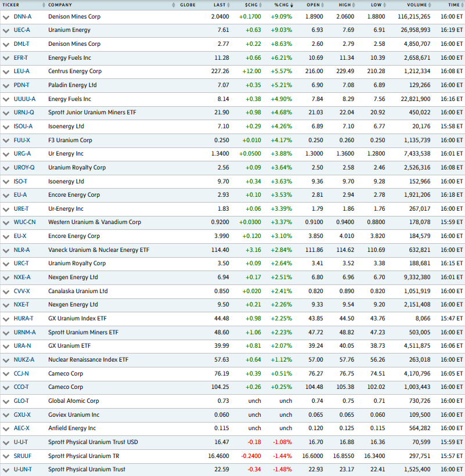
Task: Expand the FUU-X row chevron
Action: (x=6, y=141)
